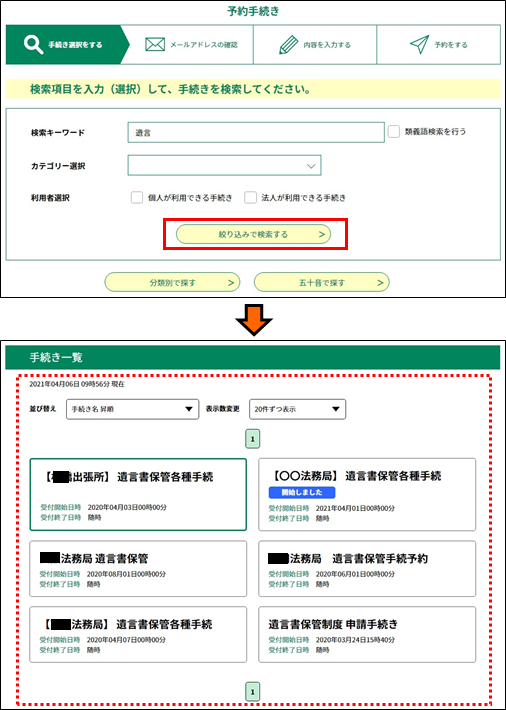Open 遺言書保管制度 申請手続き card

tap(367, 635)
